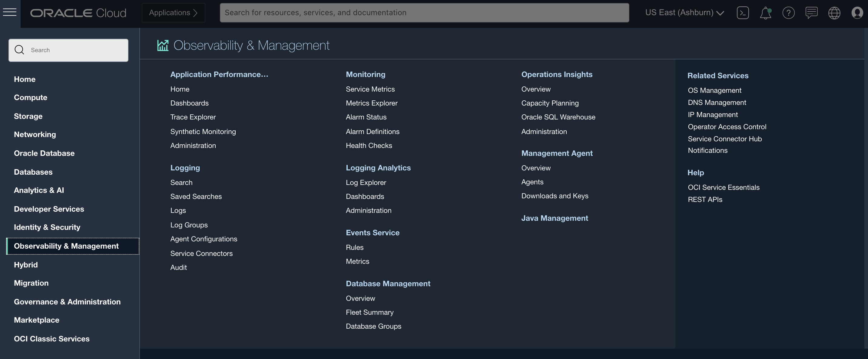Image resolution: width=868 pixels, height=359 pixels.
Task: Open the US East (Ashburn) region dropdown
Action: point(684,12)
